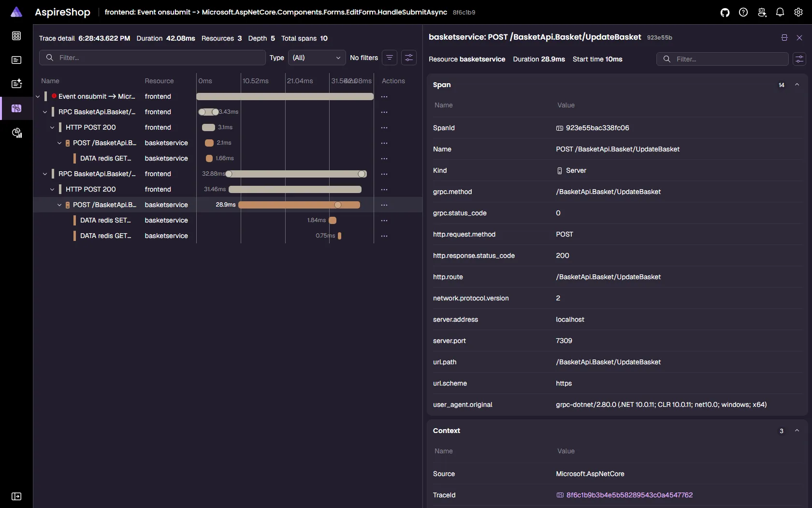The width and height of the screenshot is (812, 508).
Task: Copy the SpanId value icon
Action: pos(560,128)
